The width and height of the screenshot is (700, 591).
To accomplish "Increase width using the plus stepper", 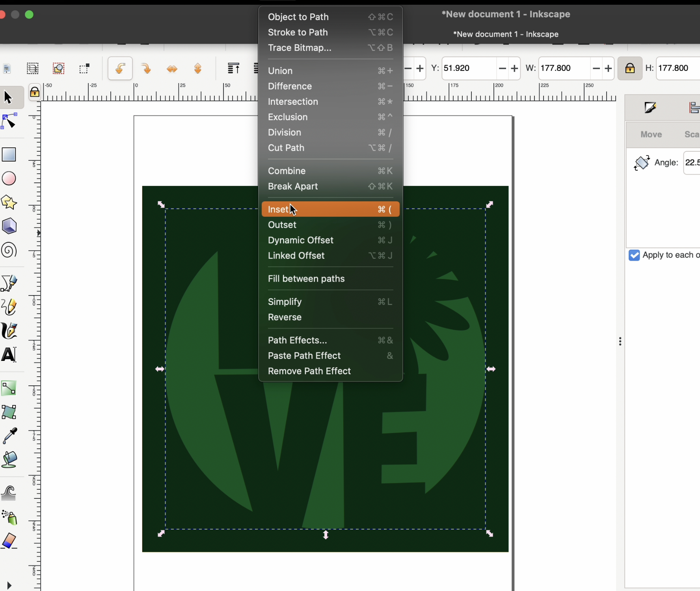I will (608, 69).
